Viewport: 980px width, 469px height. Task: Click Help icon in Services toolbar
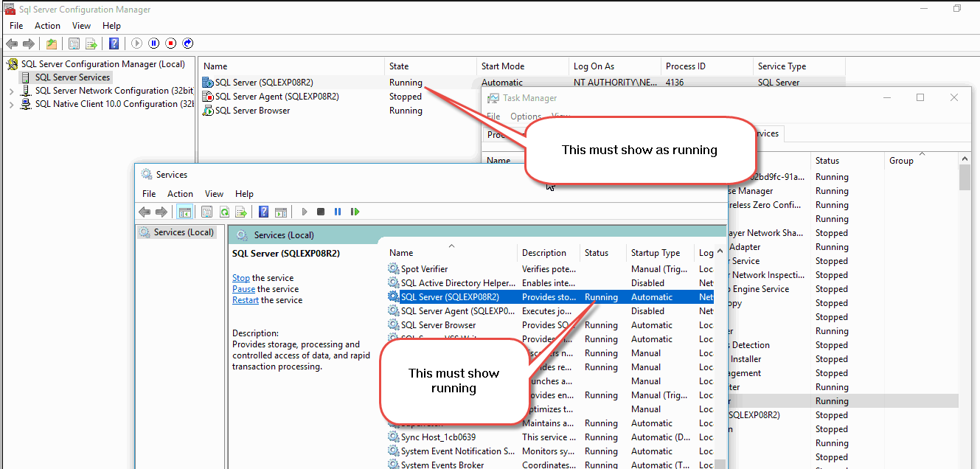(x=264, y=212)
